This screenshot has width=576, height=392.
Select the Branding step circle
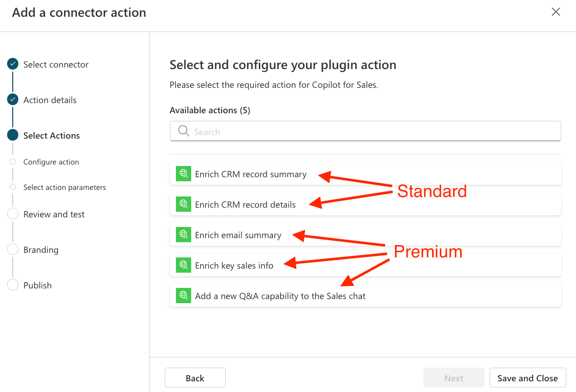tap(13, 249)
